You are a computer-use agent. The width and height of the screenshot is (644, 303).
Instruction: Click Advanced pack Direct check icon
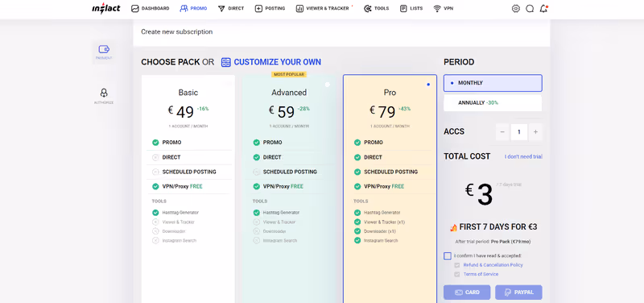pos(256,157)
